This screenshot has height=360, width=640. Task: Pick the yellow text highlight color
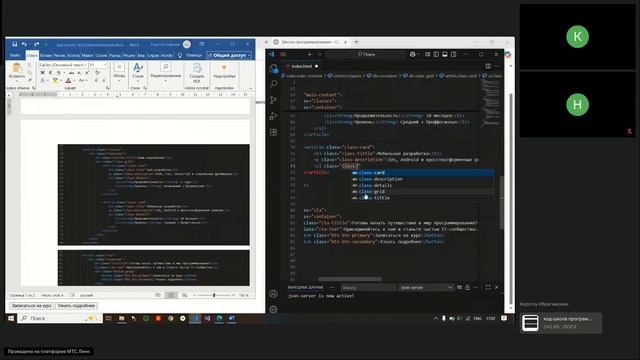coord(56,80)
